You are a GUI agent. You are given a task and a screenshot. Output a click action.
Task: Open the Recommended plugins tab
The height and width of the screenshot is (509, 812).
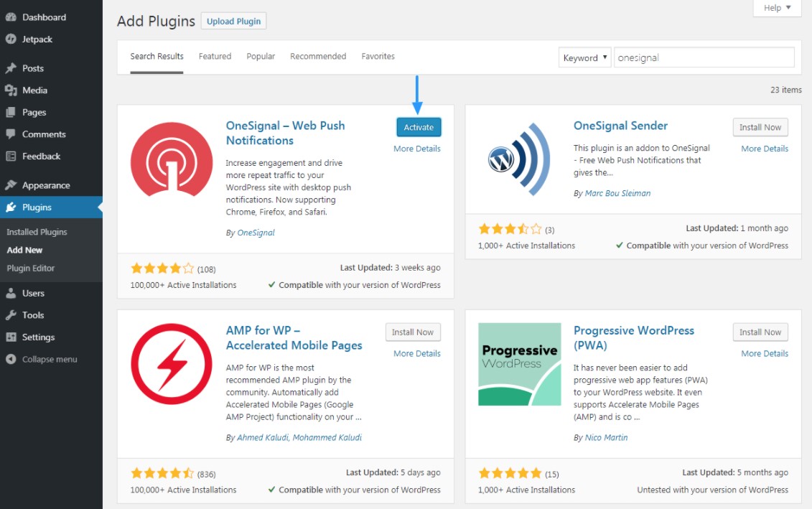318,57
